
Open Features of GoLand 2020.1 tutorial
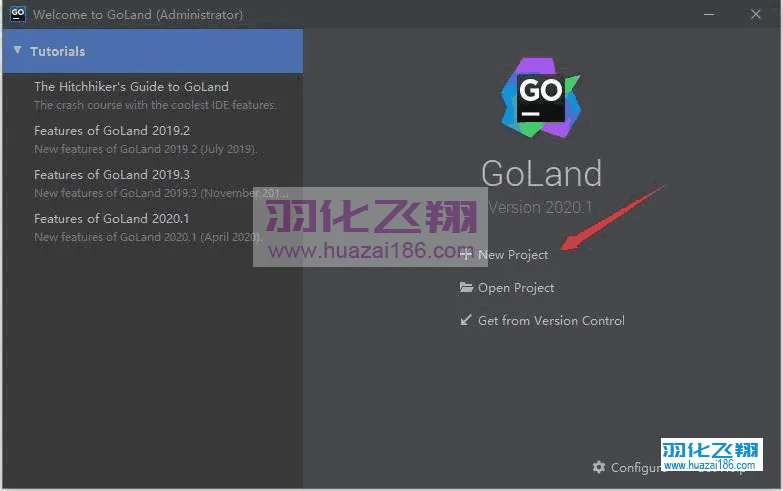point(112,218)
